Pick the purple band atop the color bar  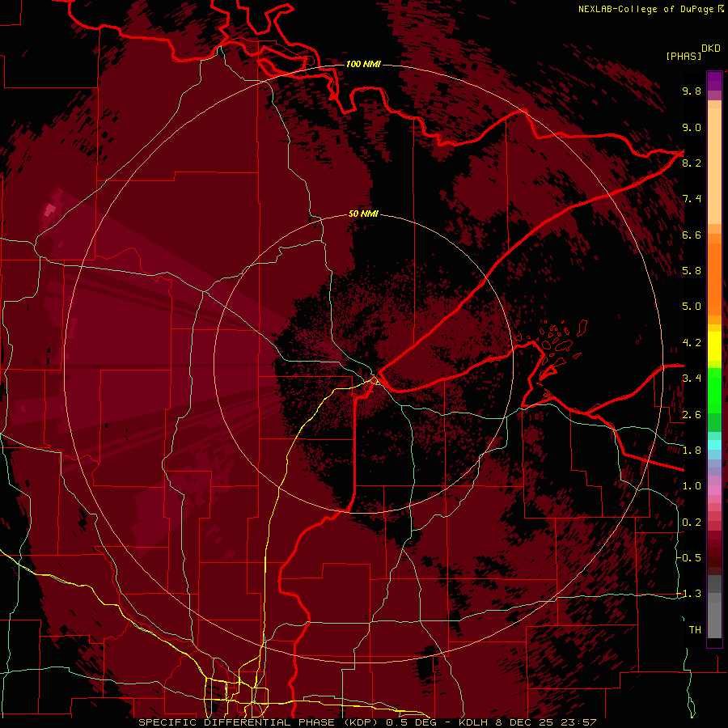(x=714, y=81)
